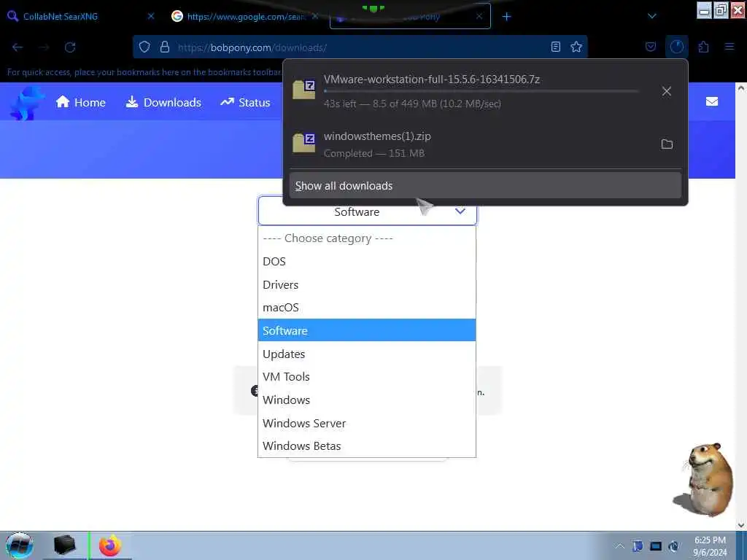Viewport: 747px width, 560px height.
Task: Choose Windows from the category list
Action: (x=367, y=400)
